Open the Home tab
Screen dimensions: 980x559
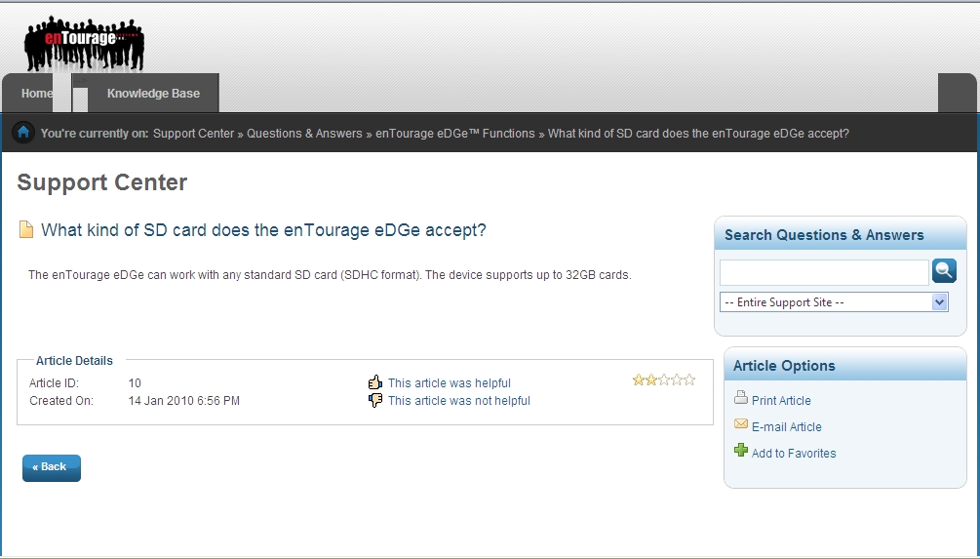pyautogui.click(x=36, y=94)
